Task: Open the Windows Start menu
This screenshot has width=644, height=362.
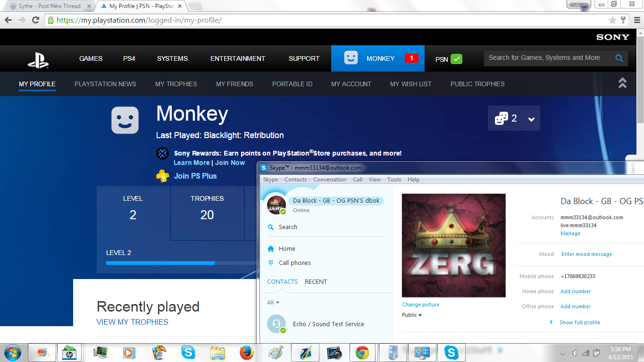Action: pyautogui.click(x=12, y=353)
